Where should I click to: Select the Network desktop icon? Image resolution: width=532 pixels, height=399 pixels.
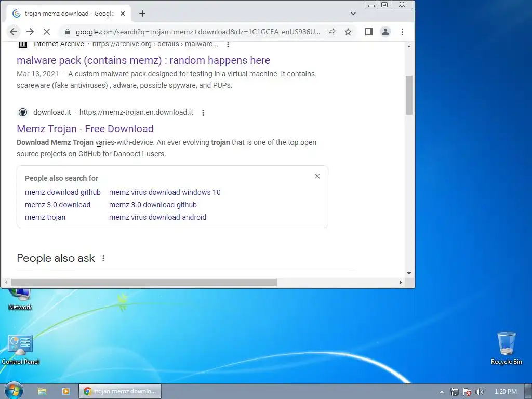pyautogui.click(x=20, y=300)
